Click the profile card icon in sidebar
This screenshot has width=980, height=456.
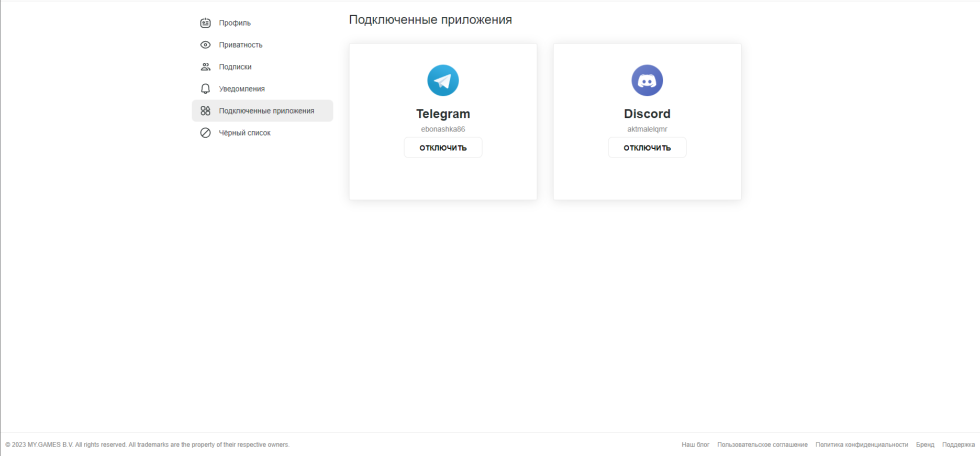point(205,23)
